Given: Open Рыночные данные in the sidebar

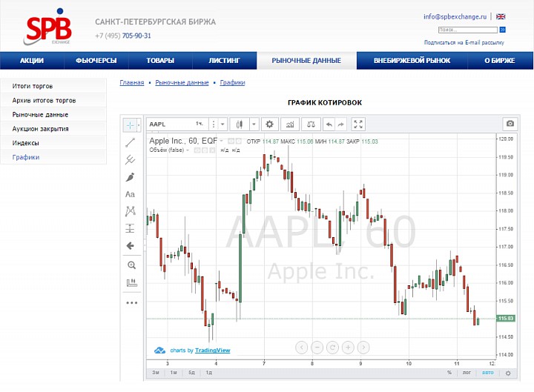Looking at the screenshot, I should point(53,115).
